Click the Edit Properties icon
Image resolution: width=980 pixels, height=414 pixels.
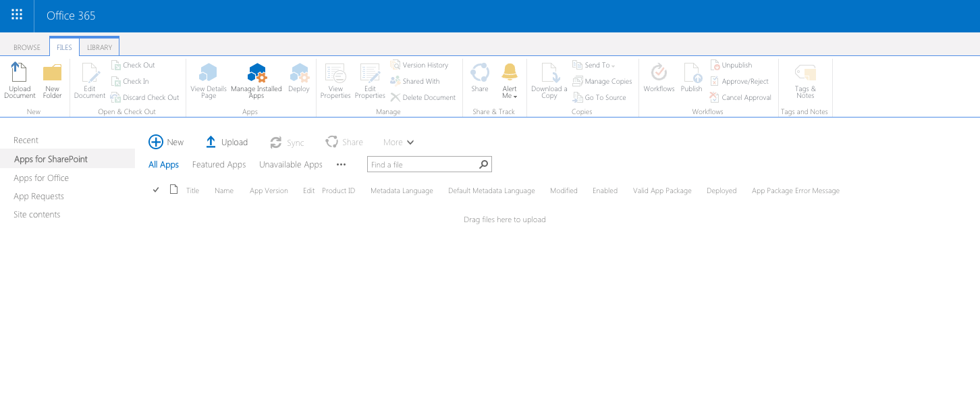tap(370, 78)
